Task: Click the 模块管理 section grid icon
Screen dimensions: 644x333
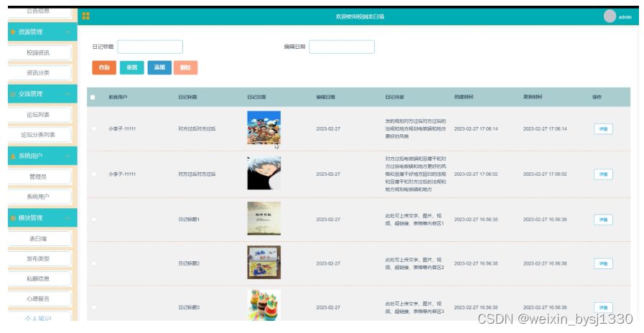Action: point(13,218)
